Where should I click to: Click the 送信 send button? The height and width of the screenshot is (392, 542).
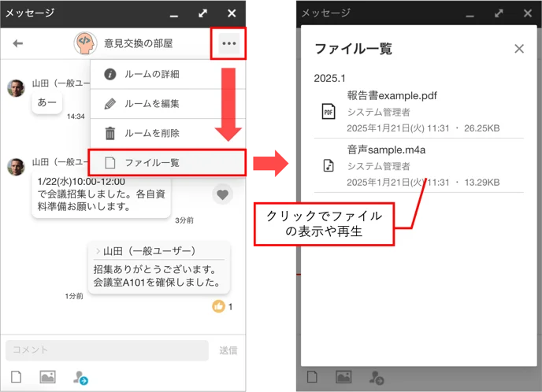pyautogui.click(x=228, y=350)
